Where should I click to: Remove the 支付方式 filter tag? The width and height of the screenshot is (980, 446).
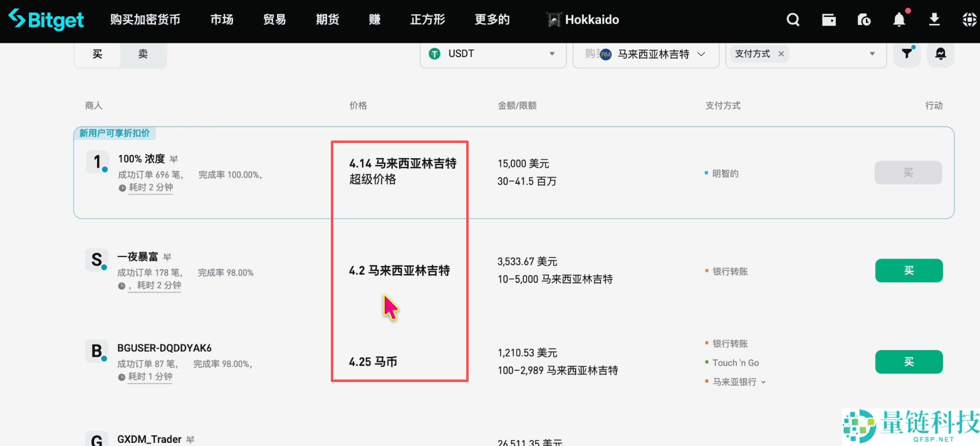point(781,54)
